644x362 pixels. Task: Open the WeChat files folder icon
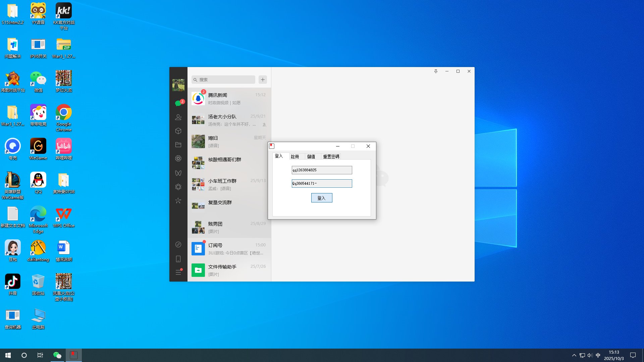[x=178, y=145]
